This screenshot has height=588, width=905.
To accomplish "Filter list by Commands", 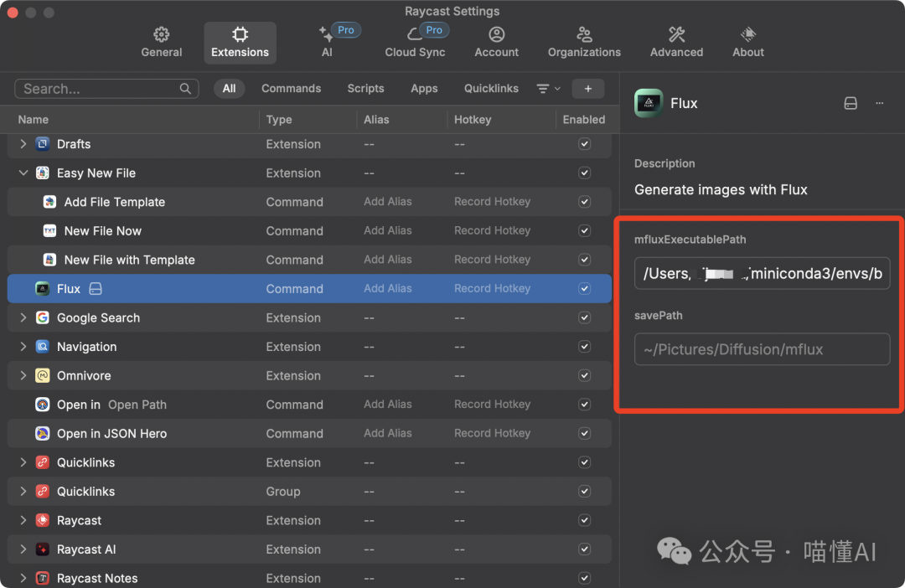I will [291, 88].
